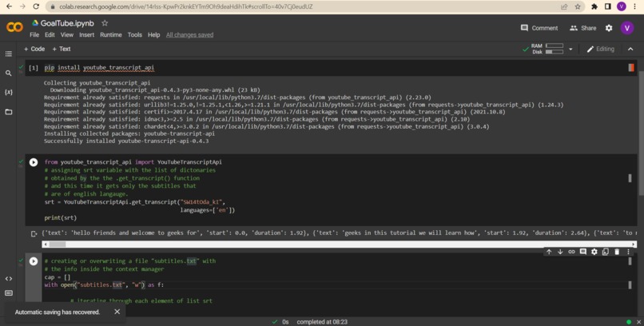This screenshot has height=326, width=644.
Task: Run the subtitles.txt writing cell
Action: [34, 261]
